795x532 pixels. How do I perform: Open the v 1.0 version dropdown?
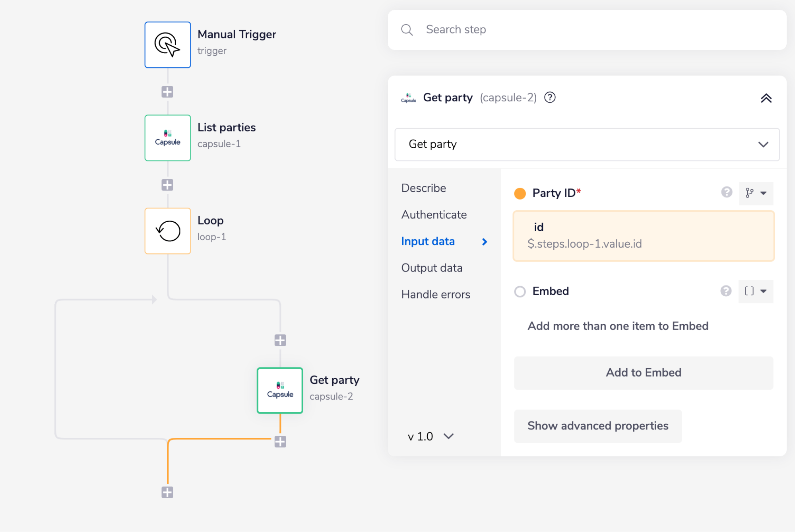(430, 437)
